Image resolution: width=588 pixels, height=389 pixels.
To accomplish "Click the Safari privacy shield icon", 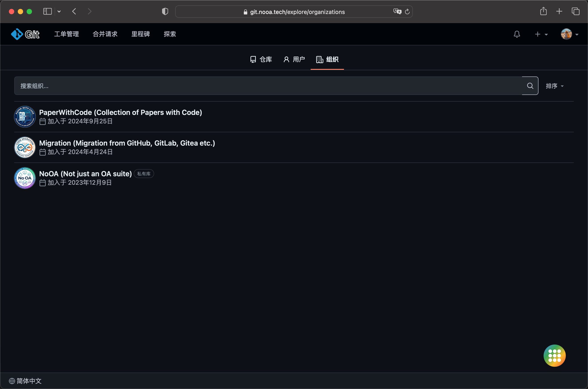I will click(x=165, y=12).
